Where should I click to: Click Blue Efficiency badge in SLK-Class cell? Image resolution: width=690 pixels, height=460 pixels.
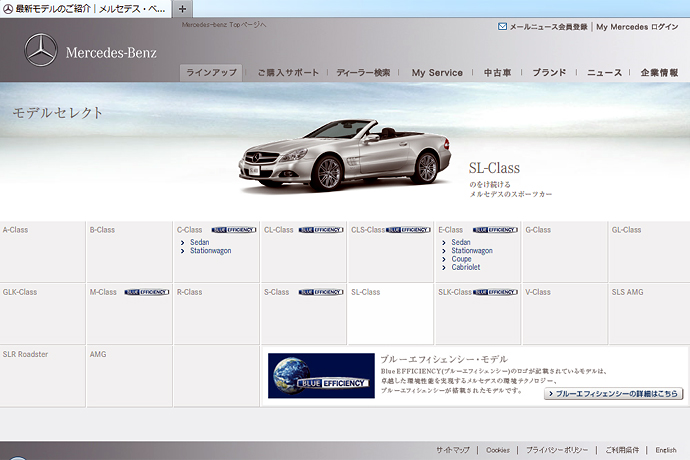coord(495,292)
